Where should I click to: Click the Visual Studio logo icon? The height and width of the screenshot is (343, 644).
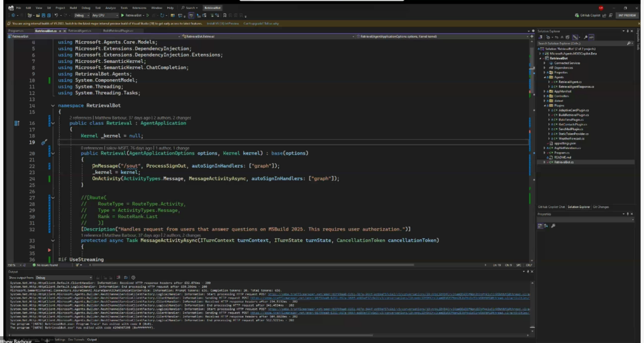click(x=11, y=8)
